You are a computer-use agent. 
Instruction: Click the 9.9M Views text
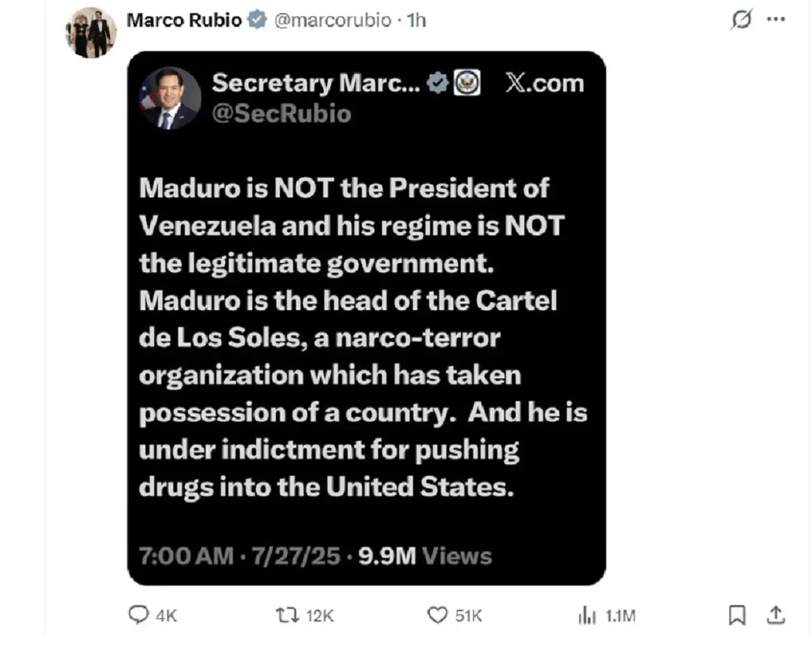(x=425, y=556)
